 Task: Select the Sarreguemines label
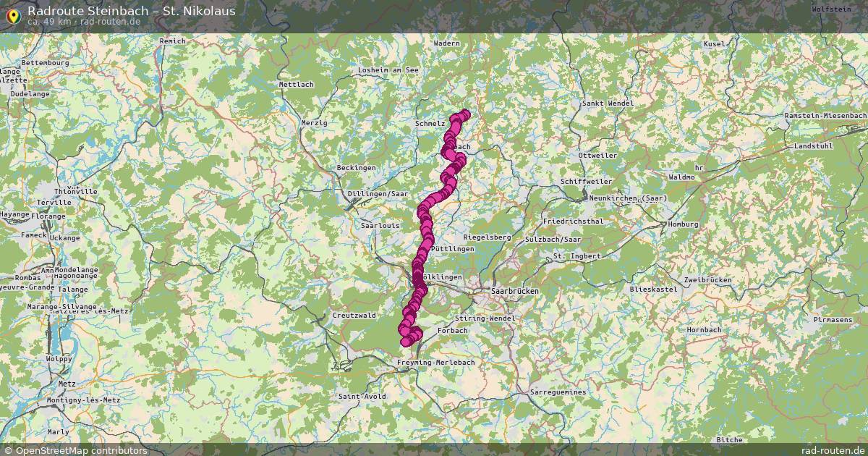pyautogui.click(x=558, y=392)
